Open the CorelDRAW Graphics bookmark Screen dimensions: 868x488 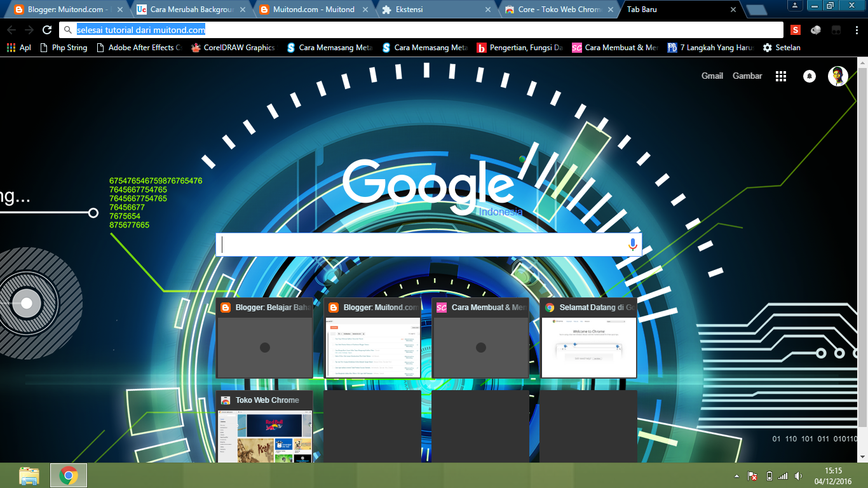click(x=233, y=48)
